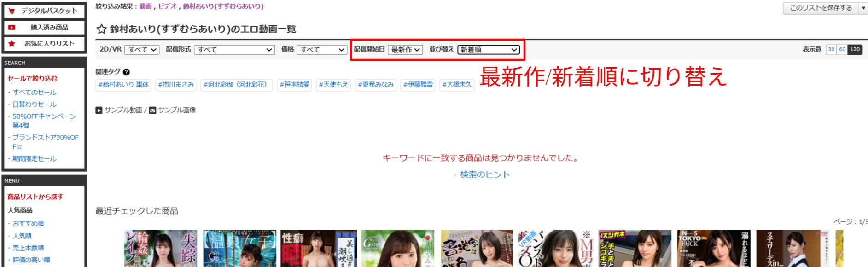Open the 配信開始日 dropdown set to 最新作
Viewport: 868px width, 267px height.
point(405,50)
